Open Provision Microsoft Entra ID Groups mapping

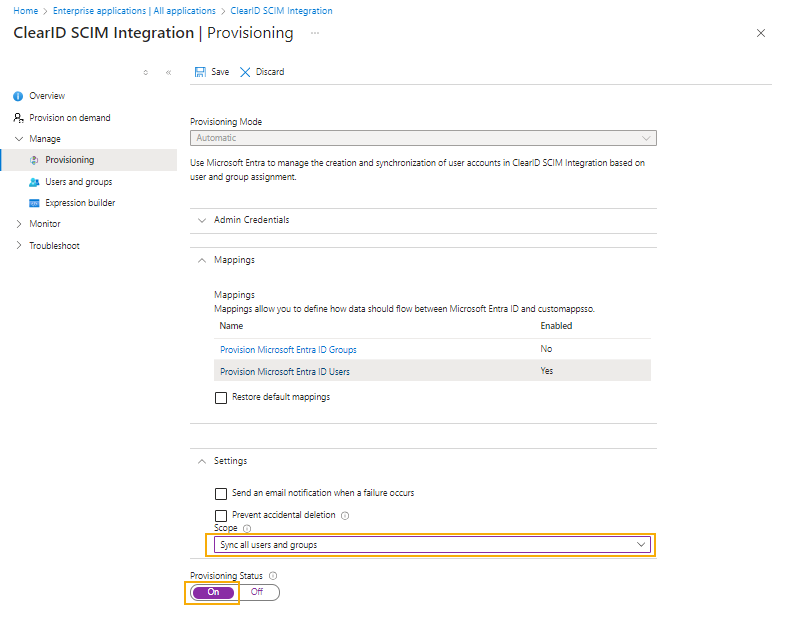coord(288,350)
